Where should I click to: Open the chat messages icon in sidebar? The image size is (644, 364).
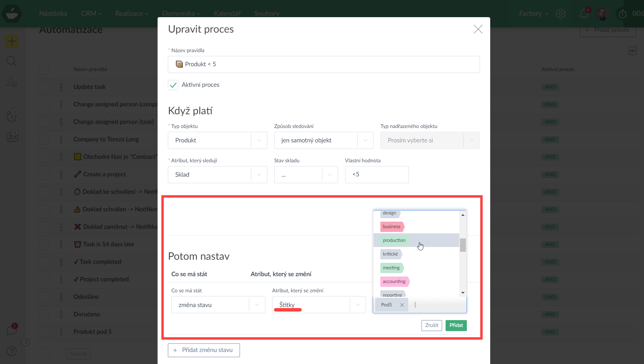[x=12, y=330]
